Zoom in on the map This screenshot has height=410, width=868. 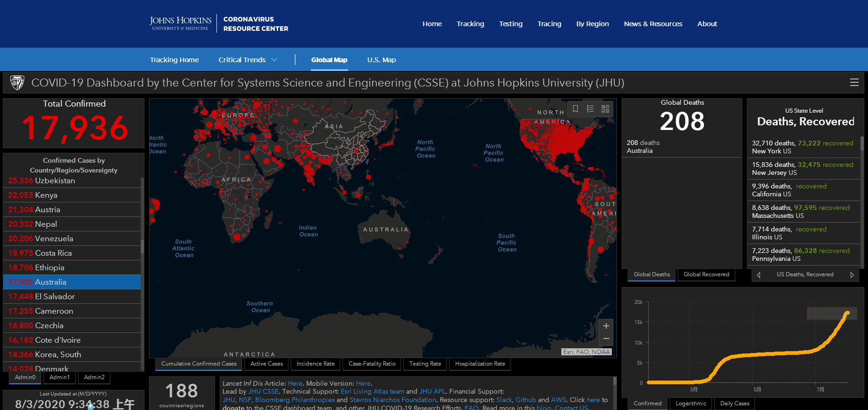coord(606,326)
